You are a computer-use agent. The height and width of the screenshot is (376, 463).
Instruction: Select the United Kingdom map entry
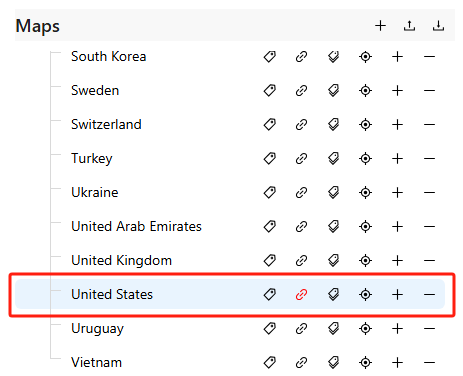[x=121, y=261]
